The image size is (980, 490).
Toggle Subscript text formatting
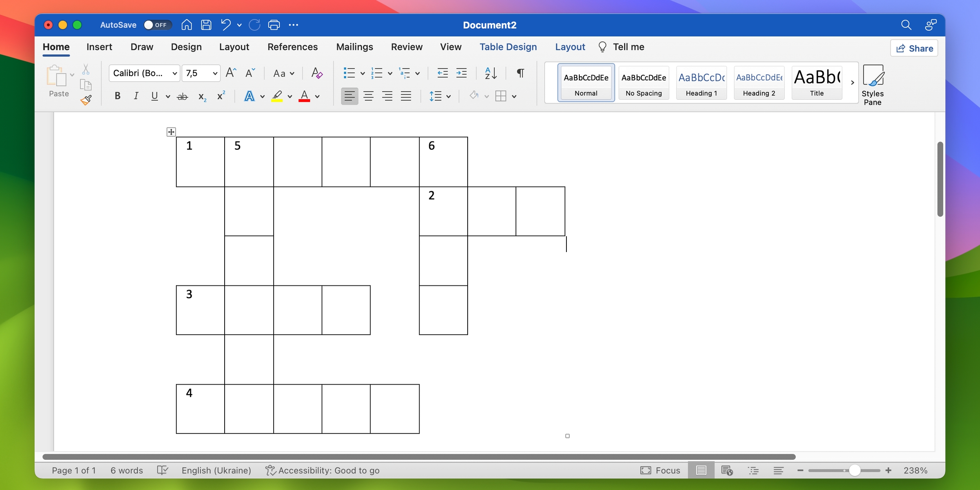(x=202, y=96)
